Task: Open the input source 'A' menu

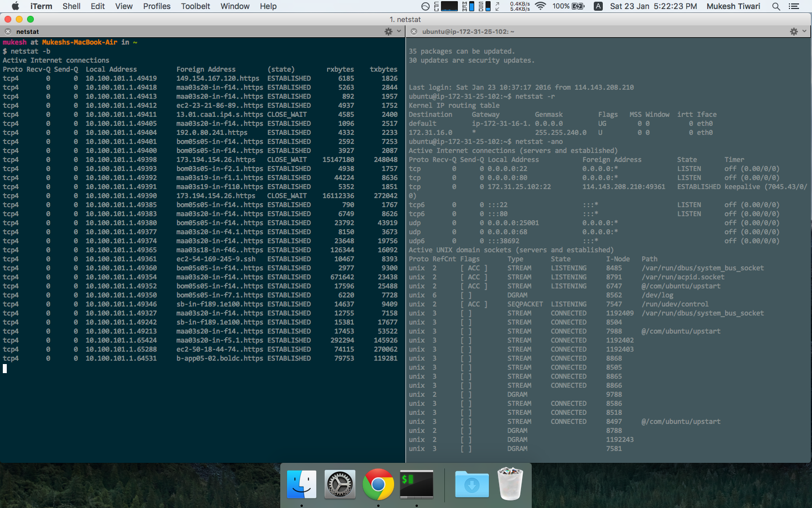Action: (x=598, y=6)
